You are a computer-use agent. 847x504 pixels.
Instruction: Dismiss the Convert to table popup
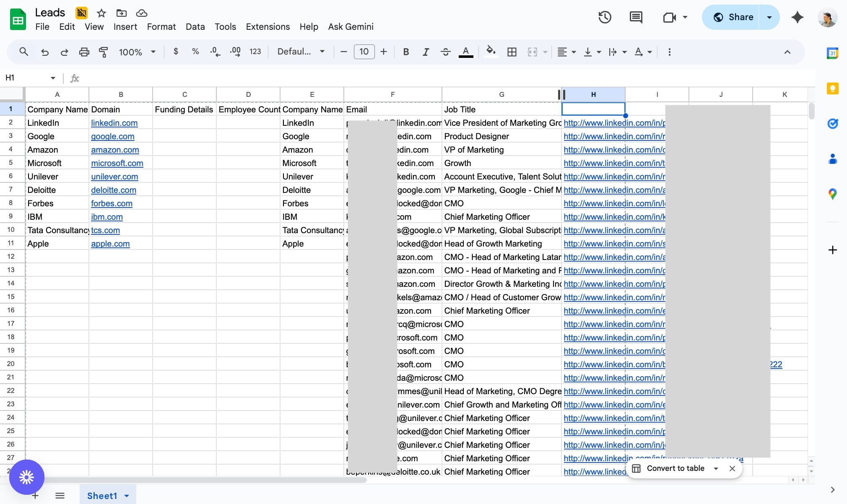click(x=732, y=468)
